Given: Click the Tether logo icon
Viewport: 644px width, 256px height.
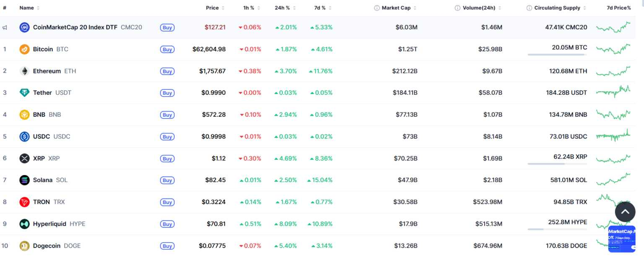Looking at the screenshot, I should 24,93.
